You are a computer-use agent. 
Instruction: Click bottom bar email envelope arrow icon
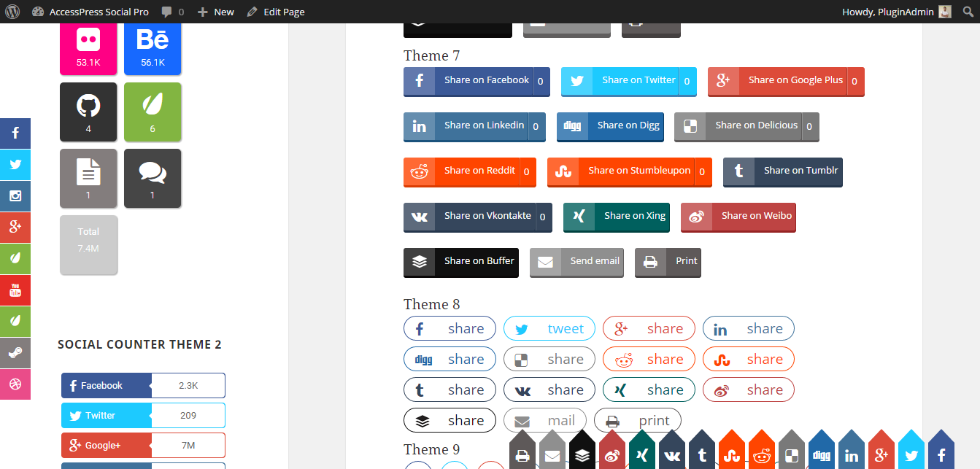click(x=552, y=451)
